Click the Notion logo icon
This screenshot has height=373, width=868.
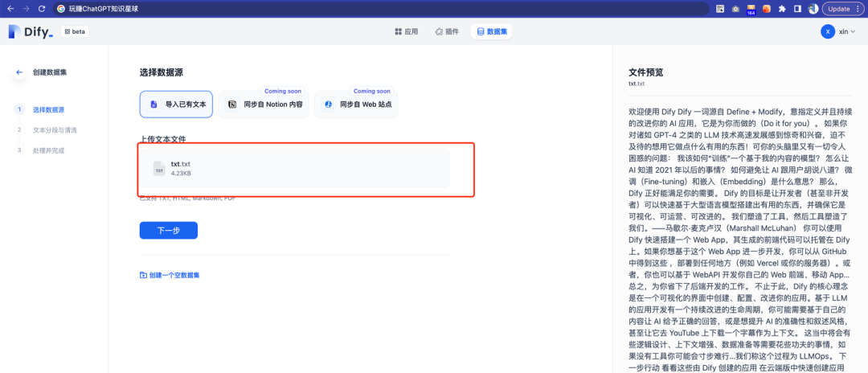click(232, 104)
